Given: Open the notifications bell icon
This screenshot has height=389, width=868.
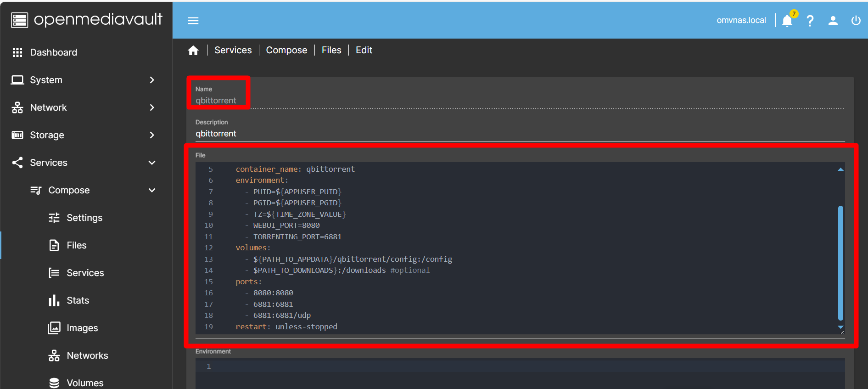Looking at the screenshot, I should [787, 21].
